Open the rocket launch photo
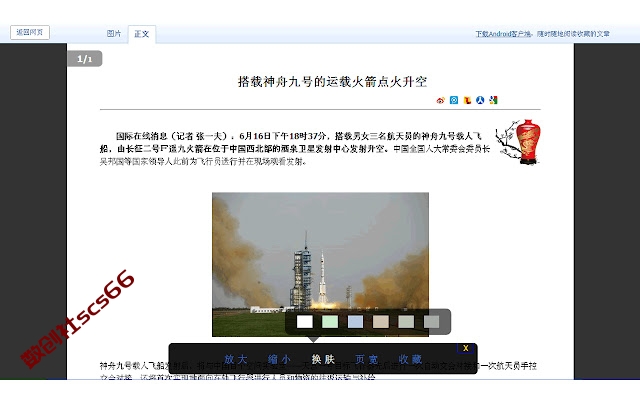 coord(320,264)
